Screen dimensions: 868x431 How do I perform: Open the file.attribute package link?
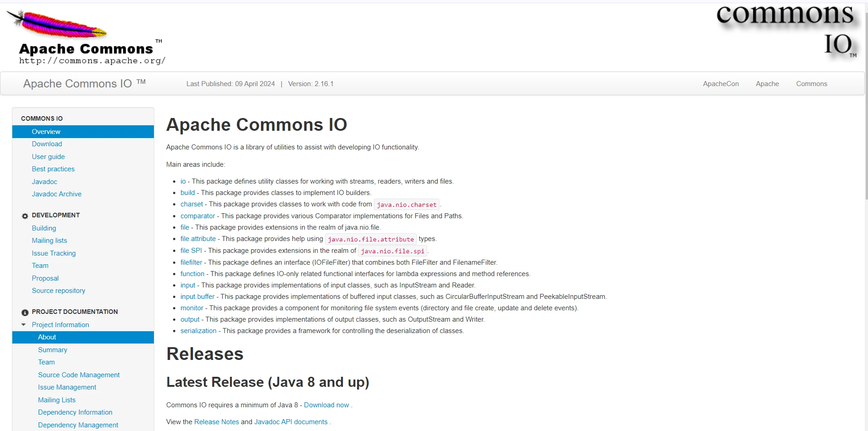pyautogui.click(x=198, y=239)
